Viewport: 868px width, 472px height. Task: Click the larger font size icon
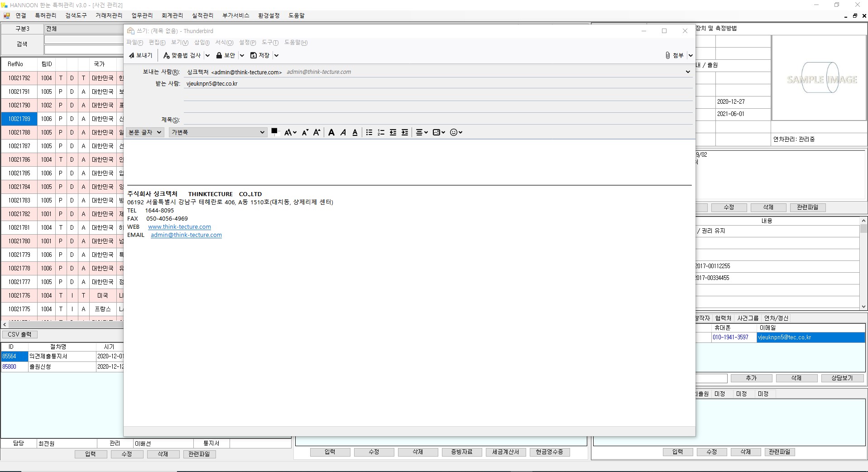pos(317,132)
